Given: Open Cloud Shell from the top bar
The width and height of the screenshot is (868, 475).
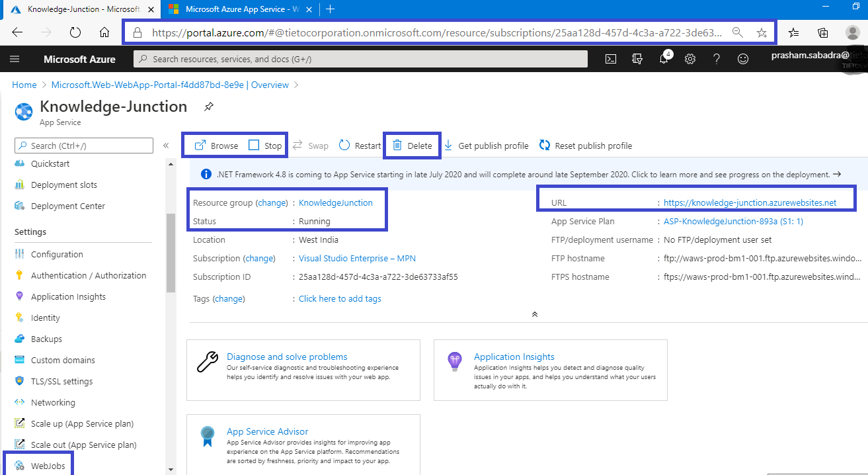Looking at the screenshot, I should coord(612,59).
